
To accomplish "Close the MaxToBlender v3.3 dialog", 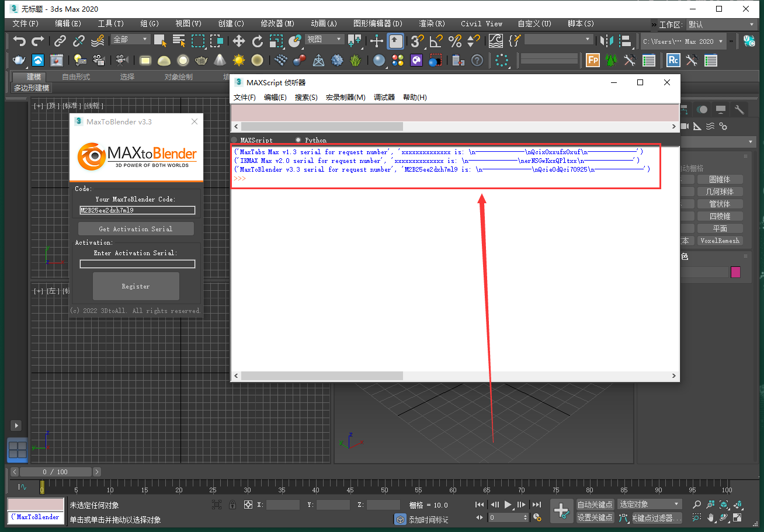I will tap(195, 121).
